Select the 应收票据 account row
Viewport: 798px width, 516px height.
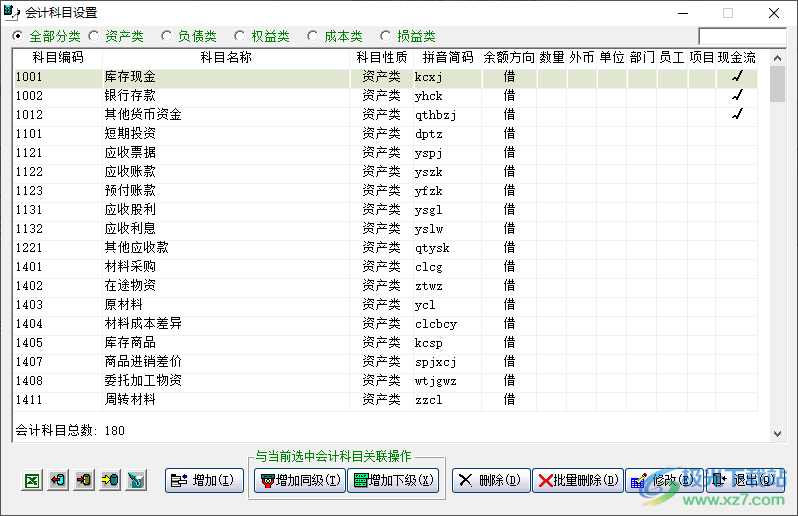(x=385, y=153)
